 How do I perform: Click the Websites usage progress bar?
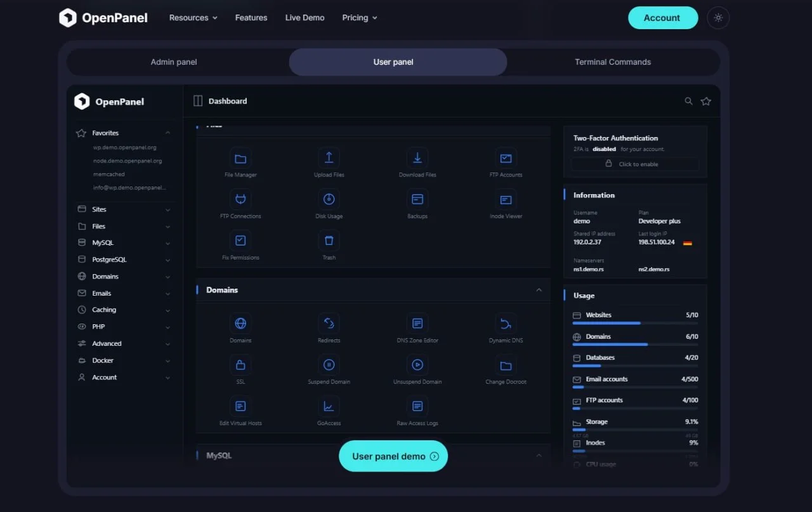(635, 323)
